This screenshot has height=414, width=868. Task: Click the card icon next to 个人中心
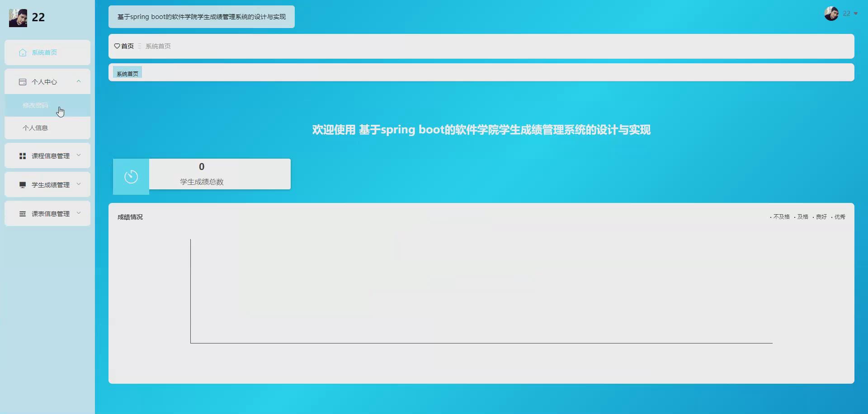click(23, 81)
